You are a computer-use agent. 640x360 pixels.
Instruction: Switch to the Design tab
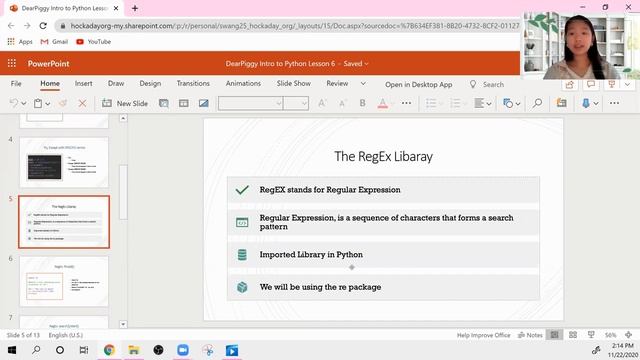click(x=150, y=83)
